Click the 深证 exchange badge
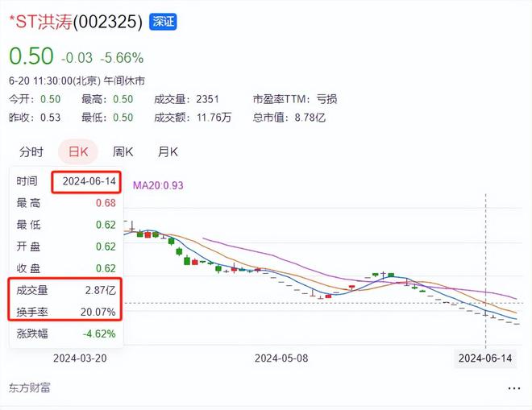Viewport: 532px width, 410px height. point(163,22)
